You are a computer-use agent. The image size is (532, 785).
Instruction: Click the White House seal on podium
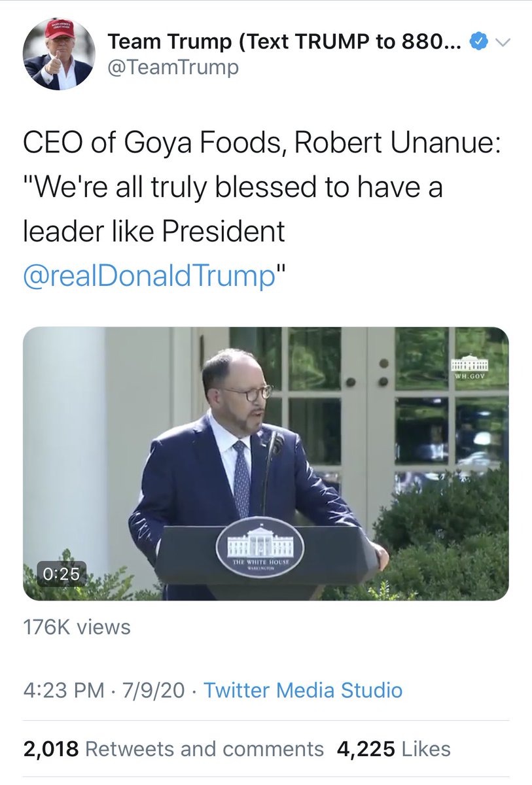click(x=259, y=546)
